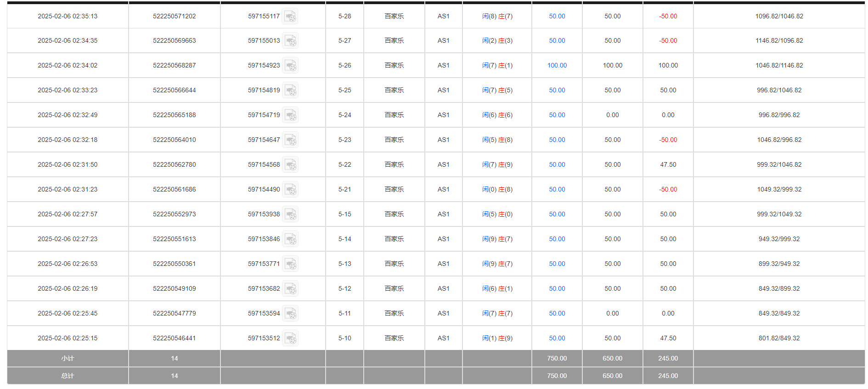Open the video icon beside 597154568

290,165
